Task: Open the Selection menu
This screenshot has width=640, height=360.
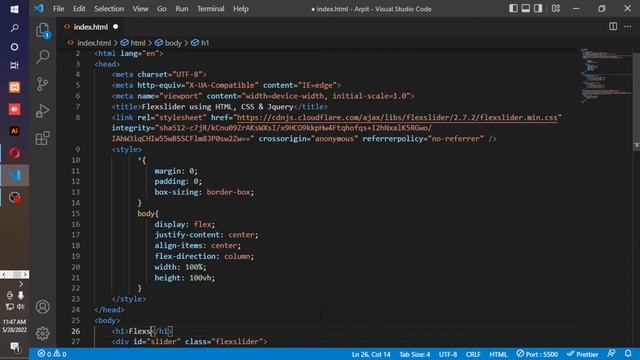Action: [109, 9]
